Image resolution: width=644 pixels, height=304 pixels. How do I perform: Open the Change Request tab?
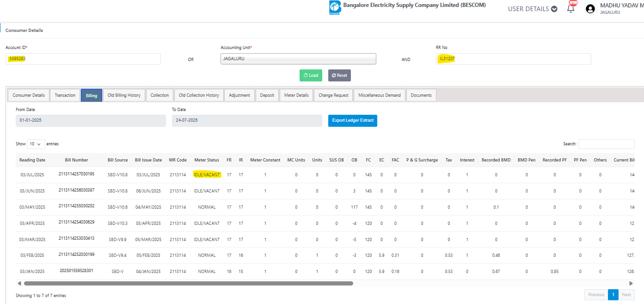pyautogui.click(x=333, y=95)
